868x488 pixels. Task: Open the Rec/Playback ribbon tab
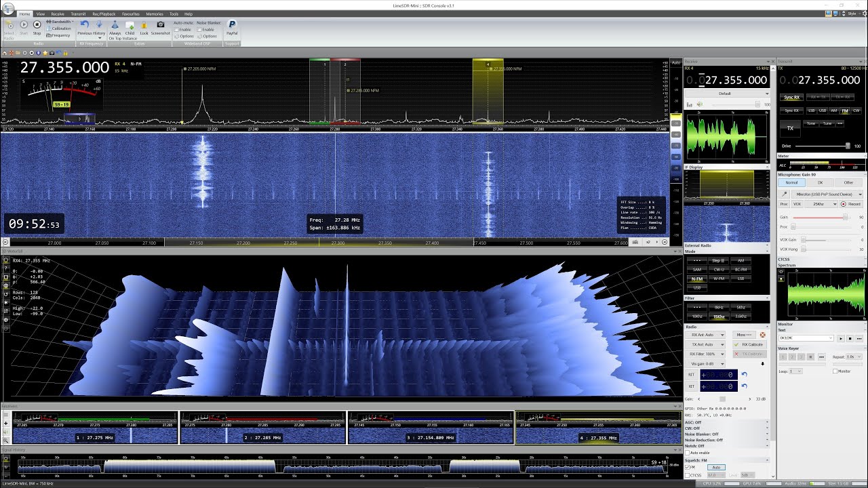104,14
